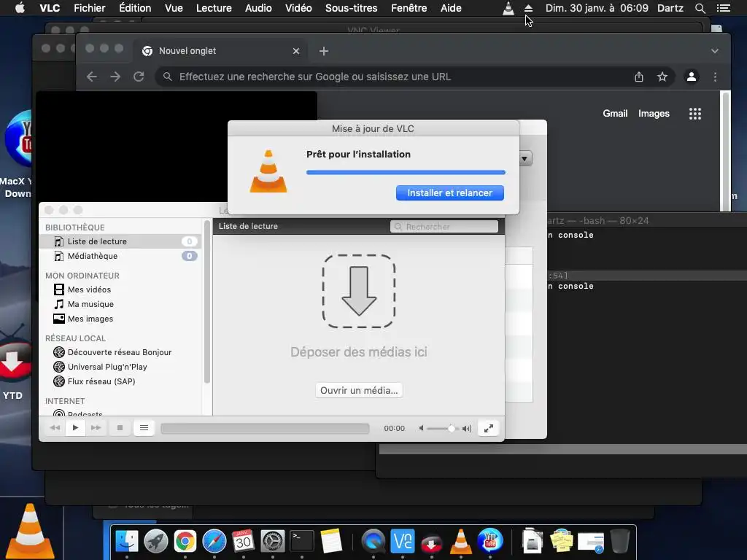
Task: Click the VLC next track button
Action: (96, 427)
